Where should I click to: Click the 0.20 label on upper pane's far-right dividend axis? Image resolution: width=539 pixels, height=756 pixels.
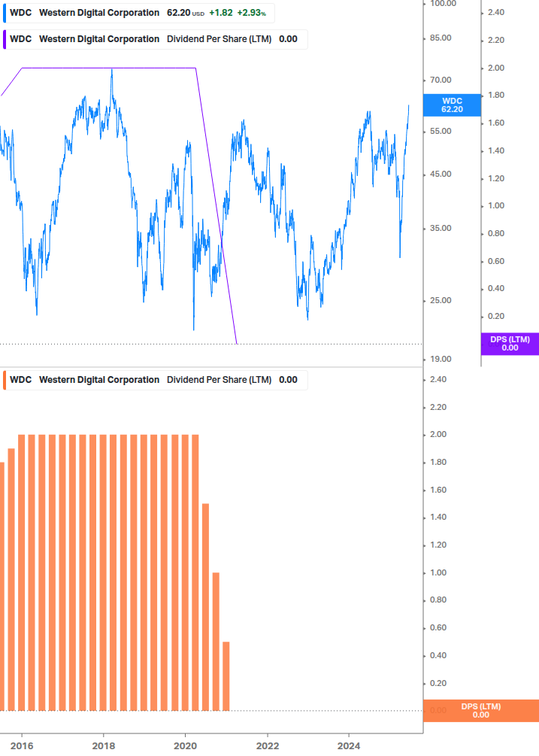coord(496,316)
